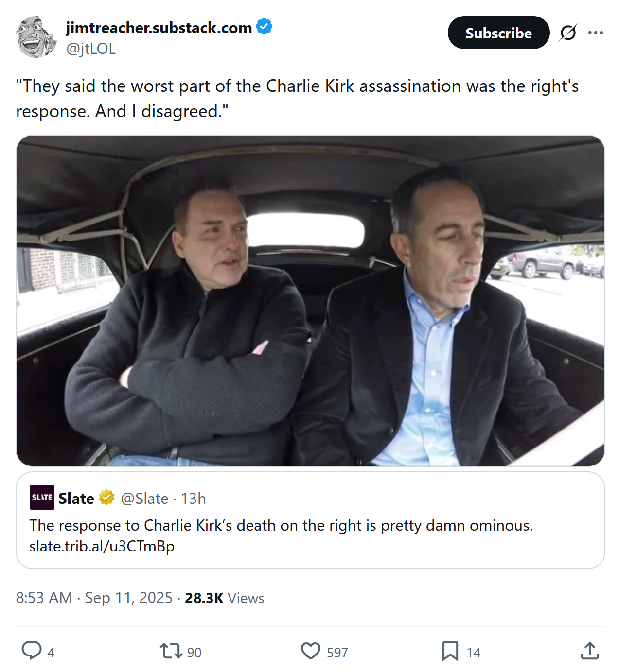Open the cartoon profile avatar
This screenshot has height=672, width=619.
pos(36,37)
